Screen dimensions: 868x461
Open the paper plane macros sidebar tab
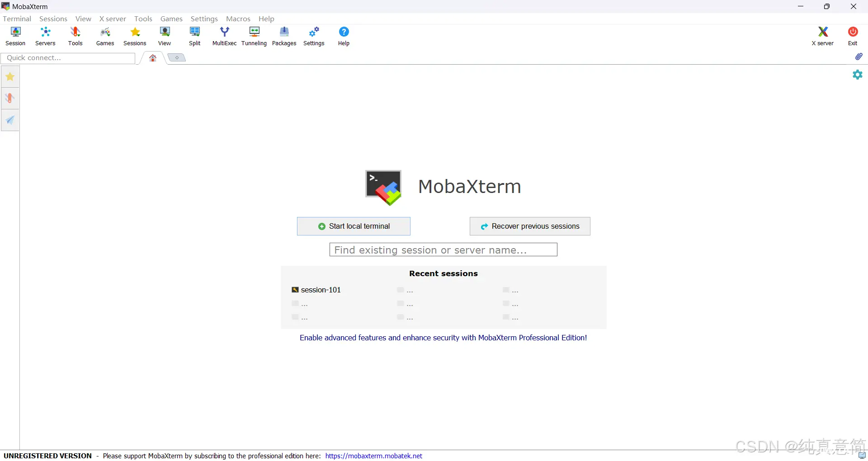point(10,120)
